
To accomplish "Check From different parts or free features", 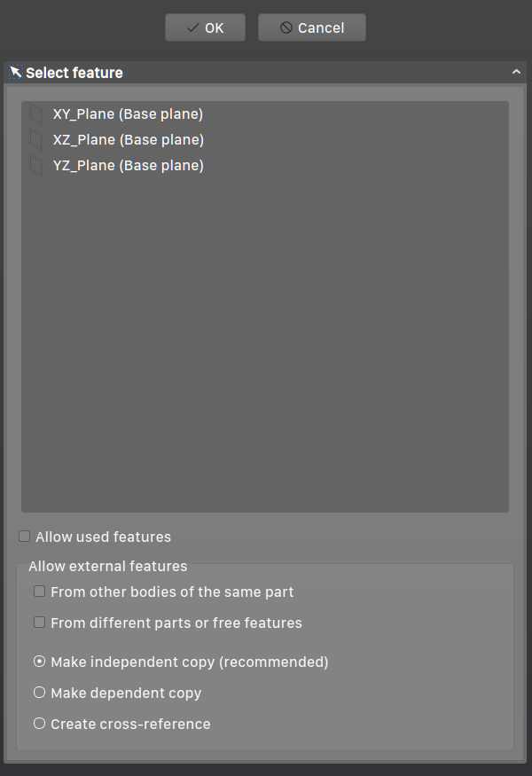I will [x=40, y=622].
